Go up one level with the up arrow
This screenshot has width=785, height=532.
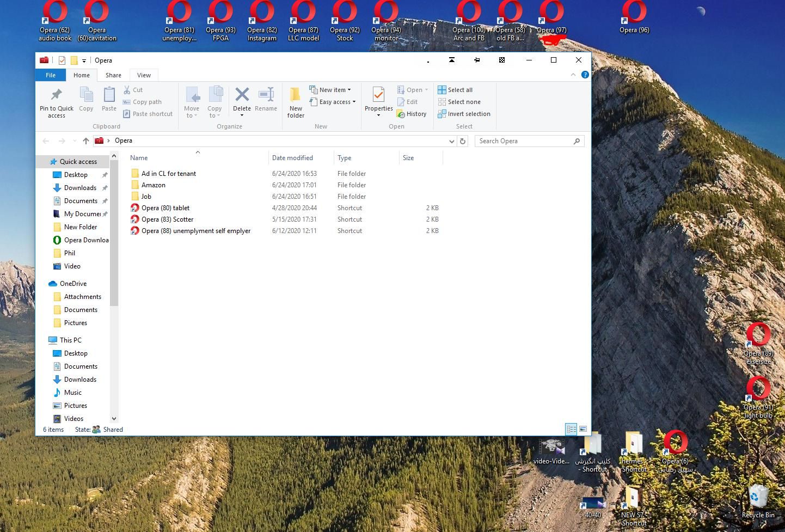point(85,141)
